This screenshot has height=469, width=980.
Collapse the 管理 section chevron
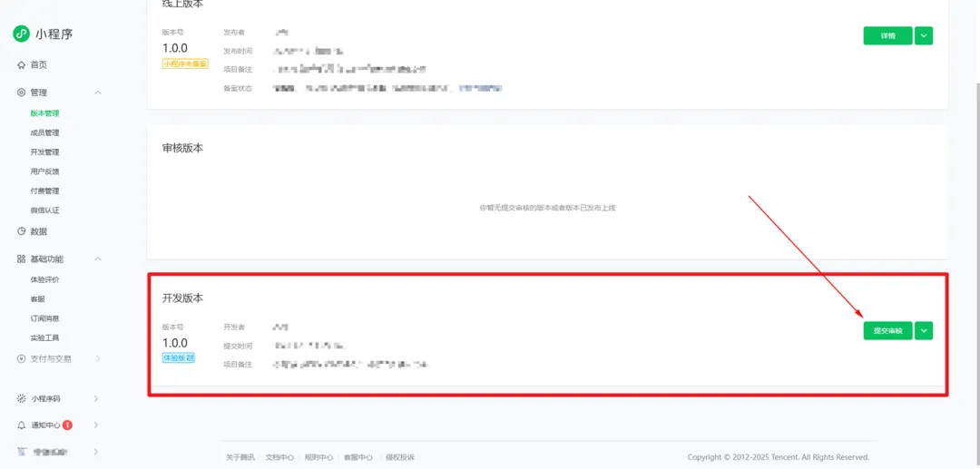click(x=97, y=93)
